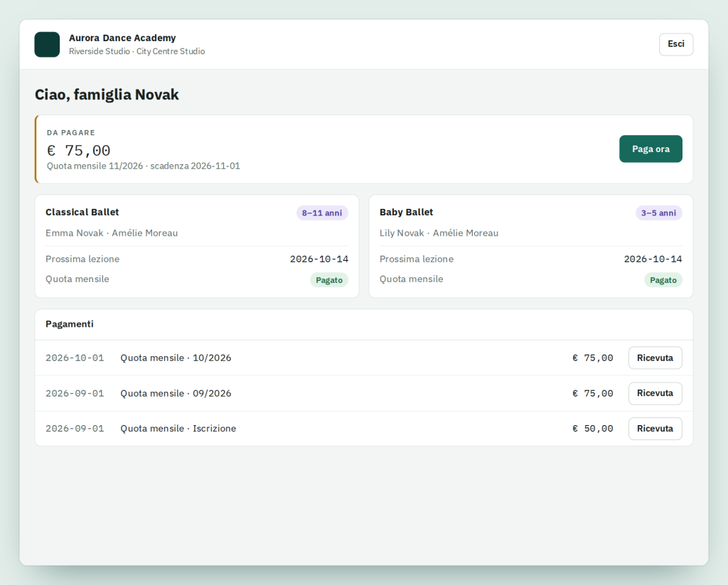The height and width of the screenshot is (585, 728).
Task: Click Quota mensile · 09/2026 description
Action: 176,393
